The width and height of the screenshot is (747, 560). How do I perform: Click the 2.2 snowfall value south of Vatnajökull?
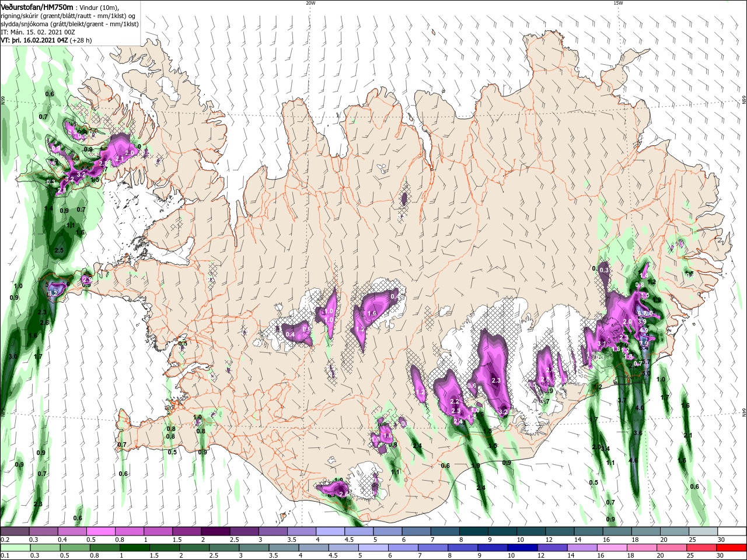455,402
